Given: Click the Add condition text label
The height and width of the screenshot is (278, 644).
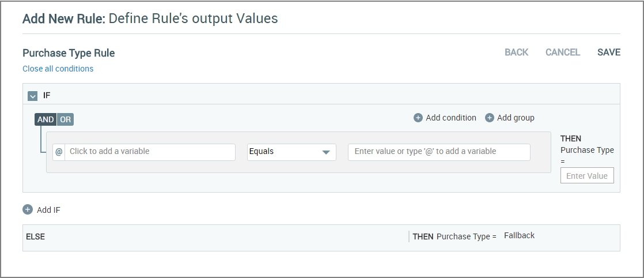Looking at the screenshot, I should coord(451,118).
